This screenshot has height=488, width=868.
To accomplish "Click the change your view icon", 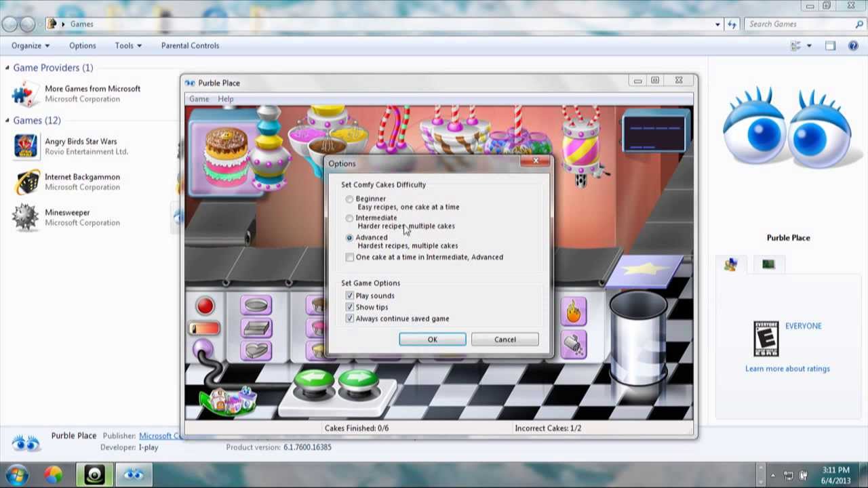I will pyautogui.click(x=796, y=45).
